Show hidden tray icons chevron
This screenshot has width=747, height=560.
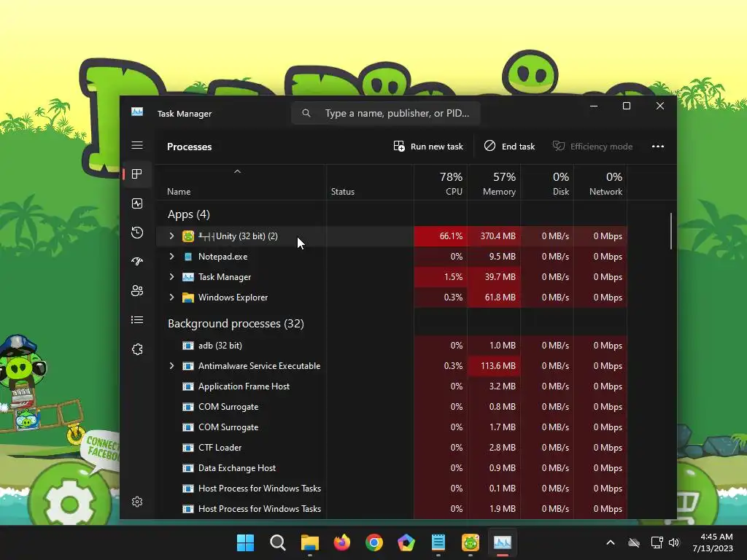coord(611,542)
